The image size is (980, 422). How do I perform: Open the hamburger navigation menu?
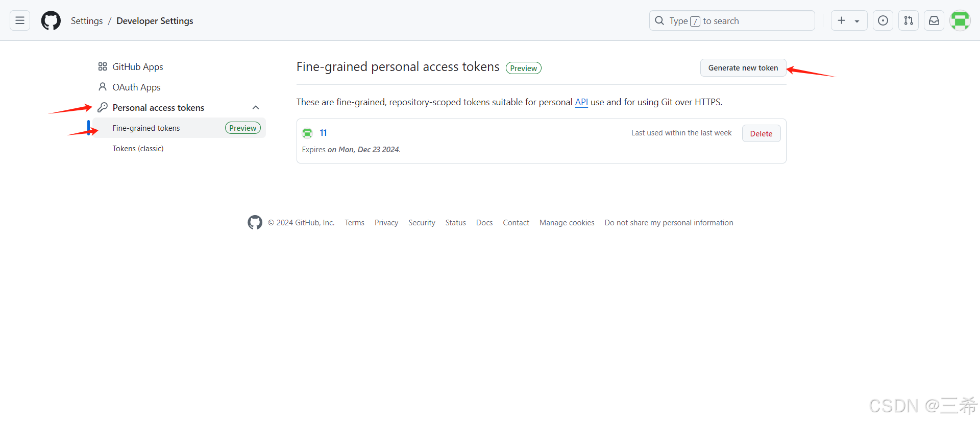(x=20, y=20)
